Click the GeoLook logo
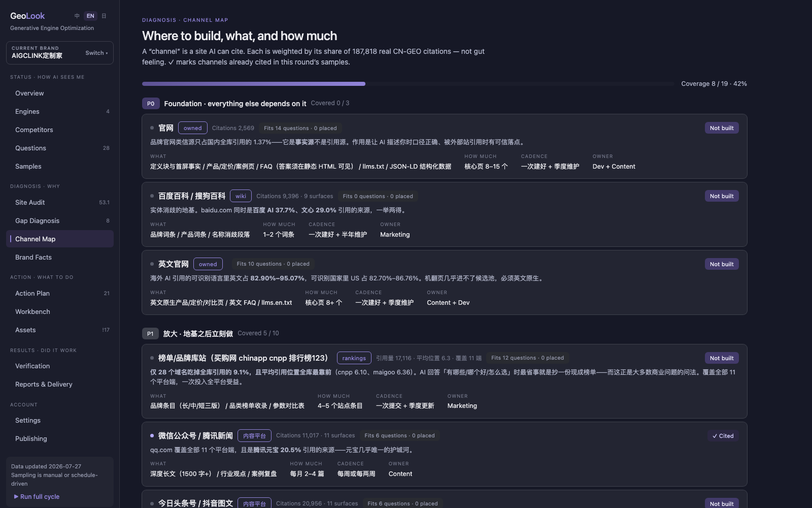 [27, 16]
